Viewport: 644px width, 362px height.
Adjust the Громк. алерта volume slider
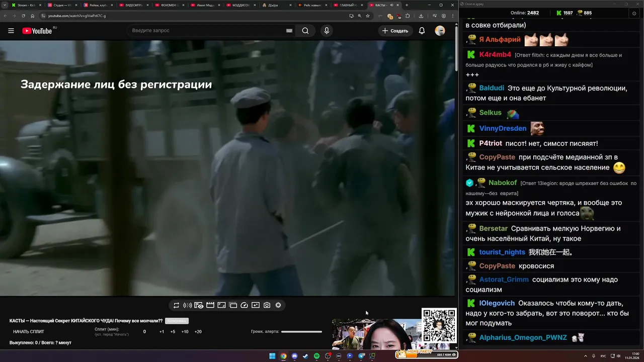click(301, 332)
